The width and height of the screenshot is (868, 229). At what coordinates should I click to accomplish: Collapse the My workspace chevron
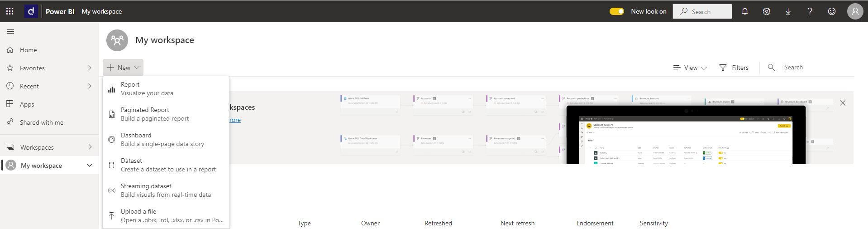[90, 166]
